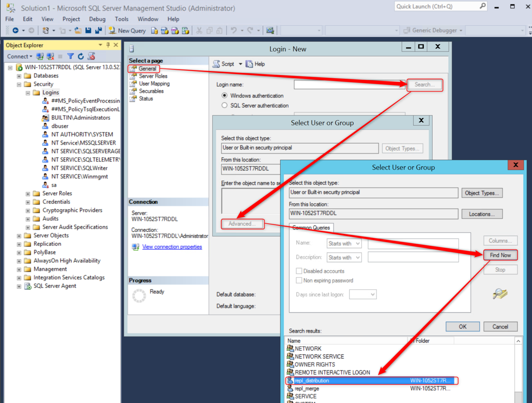Image resolution: width=532 pixels, height=403 pixels.
Task: Open the Name 'Starts with' dropdown
Action: coord(344,243)
